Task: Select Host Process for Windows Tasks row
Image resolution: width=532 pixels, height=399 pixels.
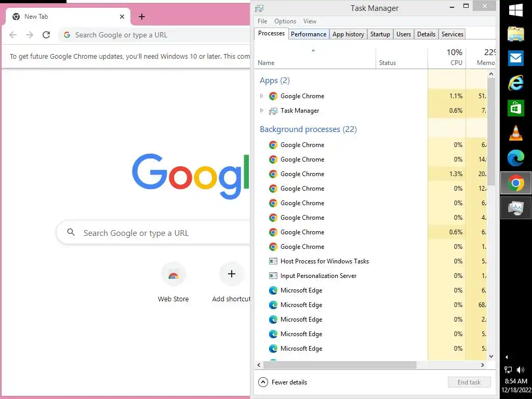Action: 371,261
